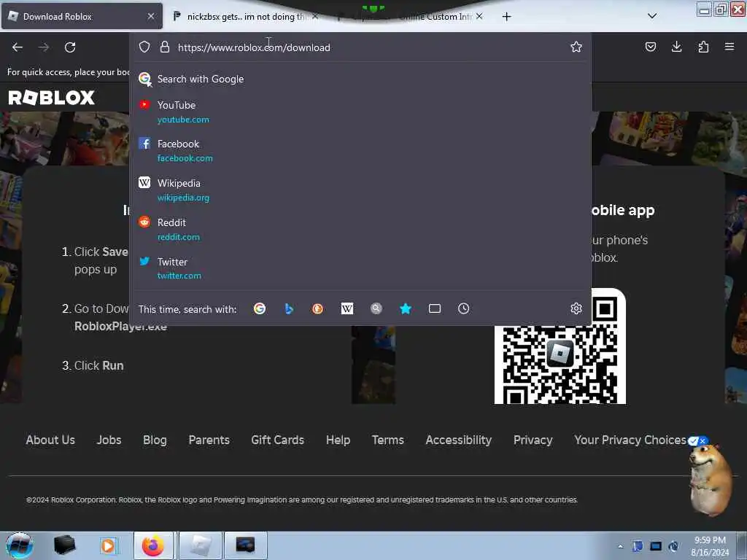The width and height of the screenshot is (747, 560).
Task: Open the extensions puzzle icon
Action: pyautogui.click(x=703, y=47)
